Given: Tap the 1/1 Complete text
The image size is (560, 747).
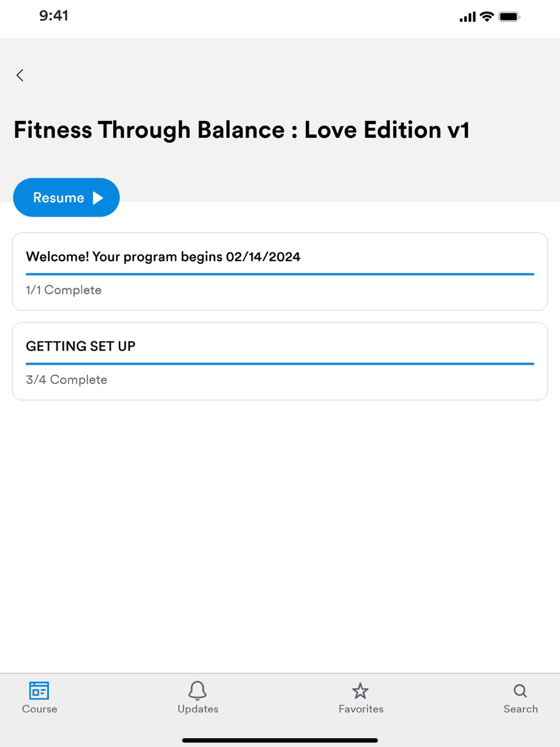Looking at the screenshot, I should pyautogui.click(x=63, y=290).
